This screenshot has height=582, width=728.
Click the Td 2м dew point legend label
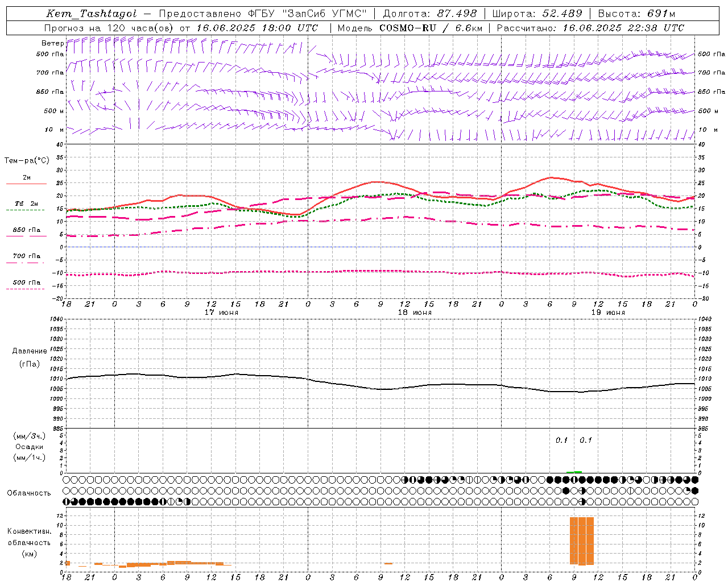coord(26,203)
